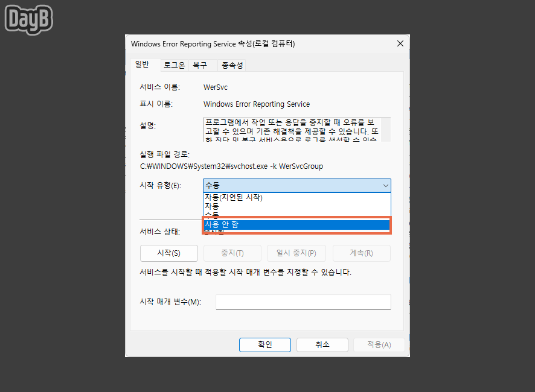Click the description text scrollbar
Screen dimensions: 535x392
pyautogui.click(x=387, y=128)
